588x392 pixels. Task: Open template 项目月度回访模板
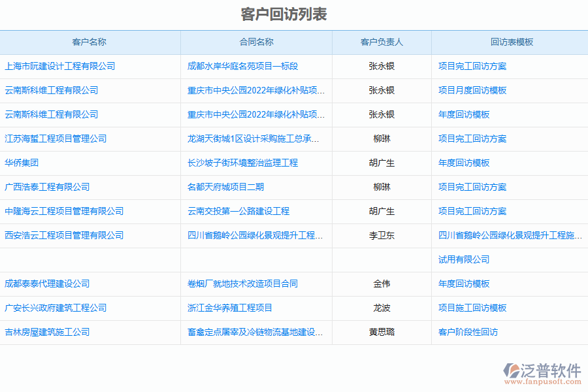click(x=472, y=90)
